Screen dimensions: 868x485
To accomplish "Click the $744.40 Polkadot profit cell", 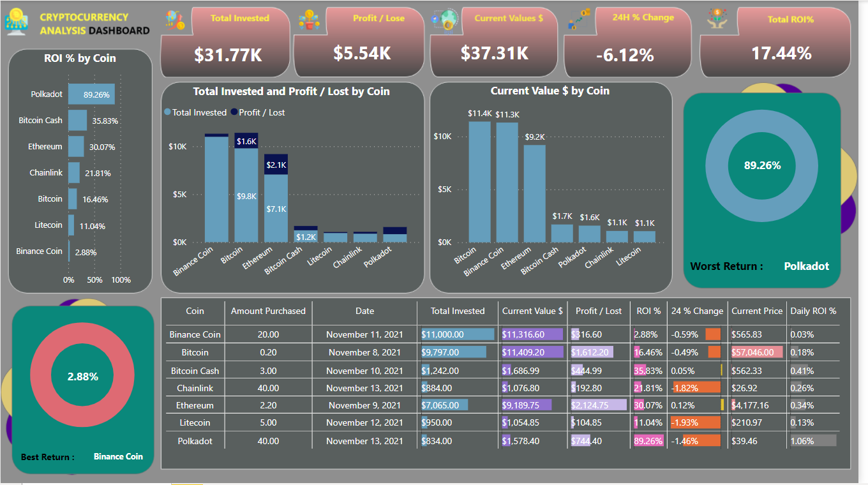I will (x=599, y=441).
